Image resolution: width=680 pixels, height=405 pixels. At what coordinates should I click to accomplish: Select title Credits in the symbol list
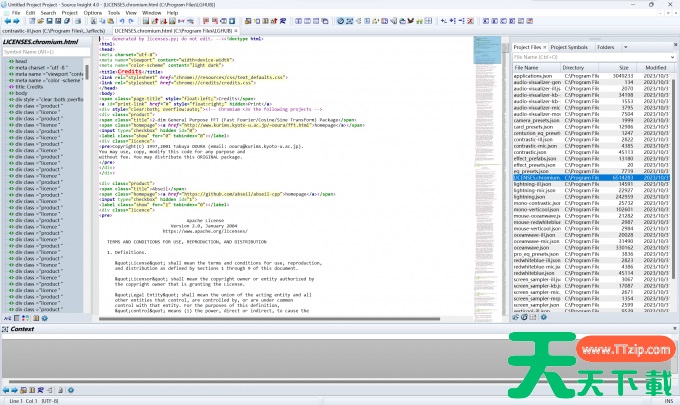(x=32, y=87)
